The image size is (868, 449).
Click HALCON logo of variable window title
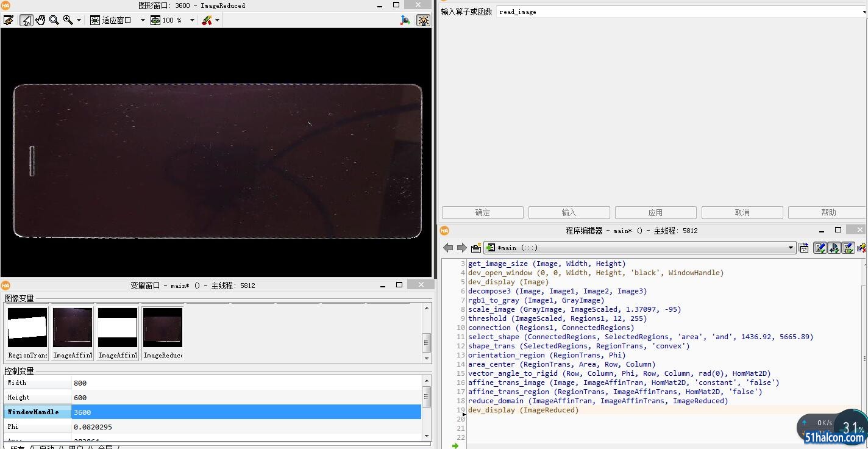point(5,285)
